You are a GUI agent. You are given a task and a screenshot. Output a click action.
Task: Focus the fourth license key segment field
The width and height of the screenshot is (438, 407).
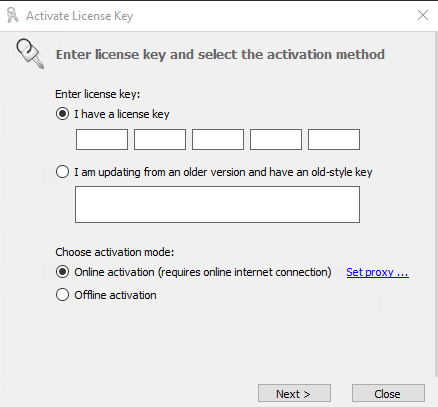[276, 139]
